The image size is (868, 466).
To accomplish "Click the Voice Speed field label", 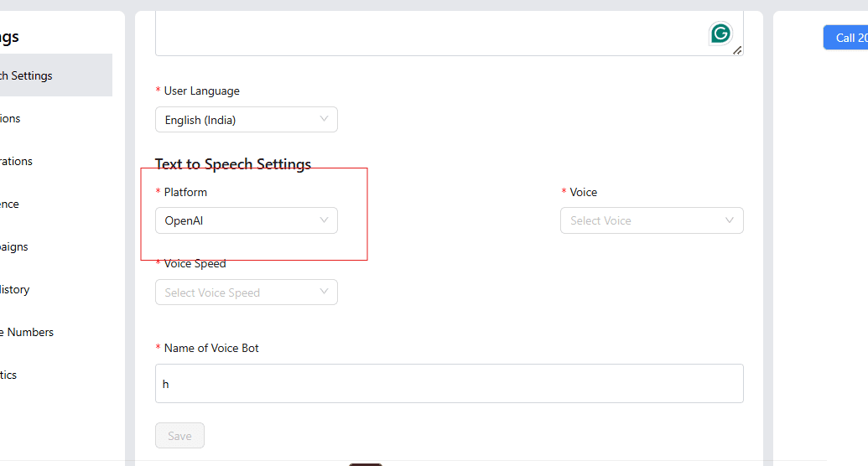I will coord(195,264).
